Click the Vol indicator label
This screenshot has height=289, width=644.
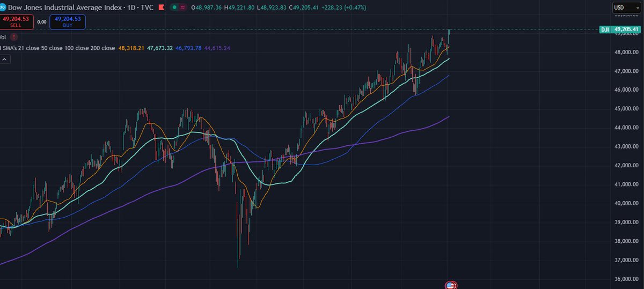coord(3,37)
